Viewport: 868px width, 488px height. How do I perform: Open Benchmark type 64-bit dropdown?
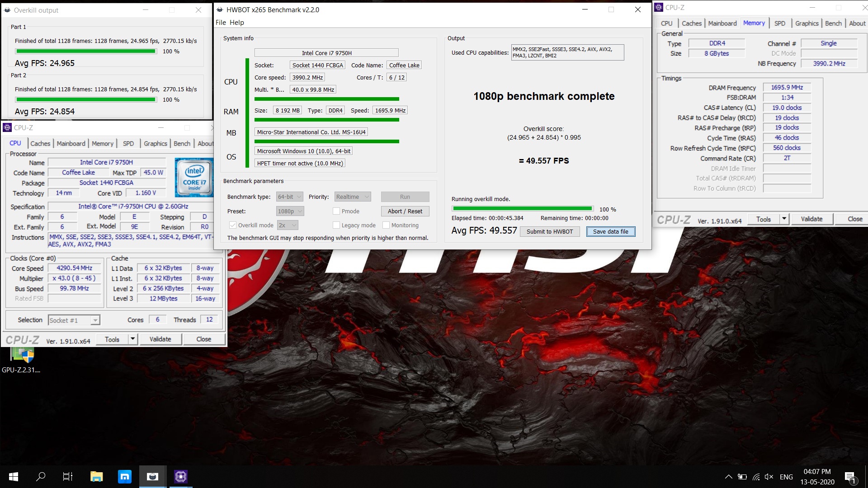(290, 197)
